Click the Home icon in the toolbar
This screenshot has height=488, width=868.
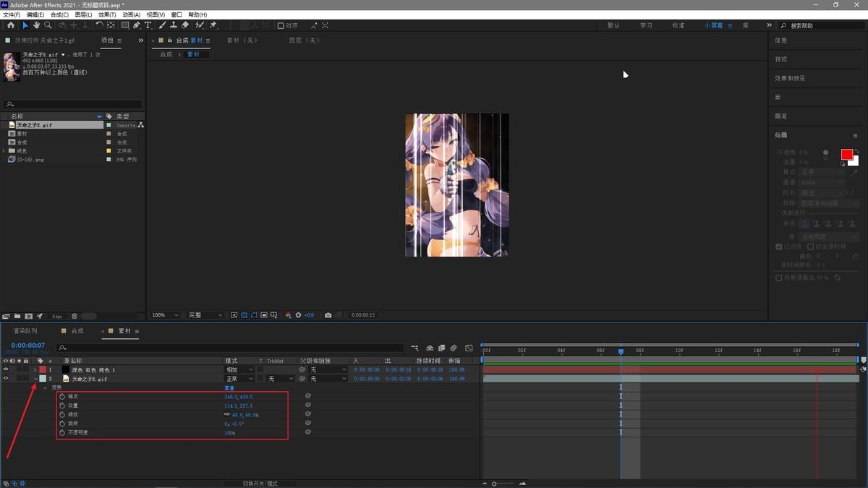coord(11,25)
